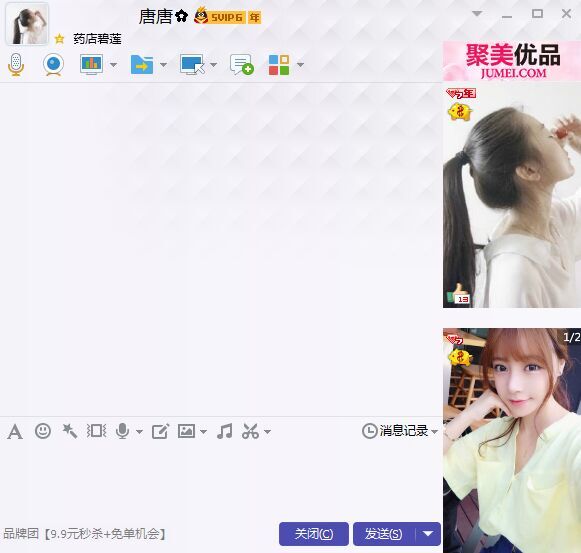Click the 关闭(C) button

click(314, 534)
